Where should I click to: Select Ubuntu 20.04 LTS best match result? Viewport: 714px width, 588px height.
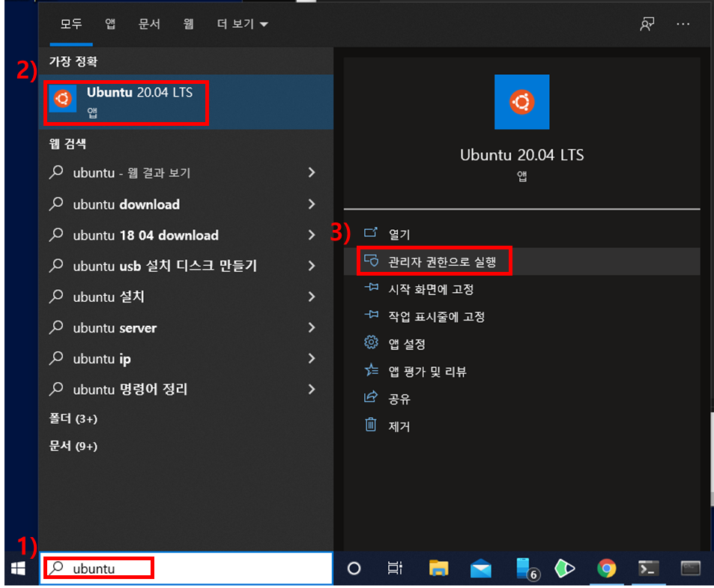(186, 102)
